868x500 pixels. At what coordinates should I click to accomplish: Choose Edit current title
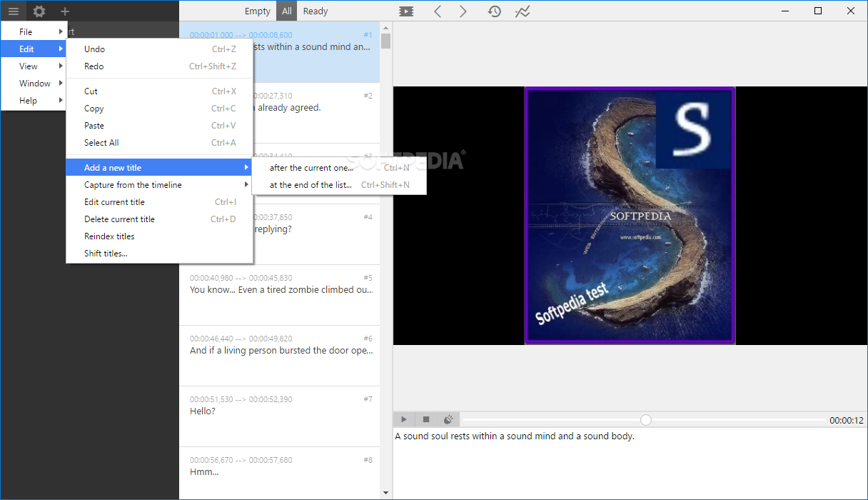[x=160, y=202]
